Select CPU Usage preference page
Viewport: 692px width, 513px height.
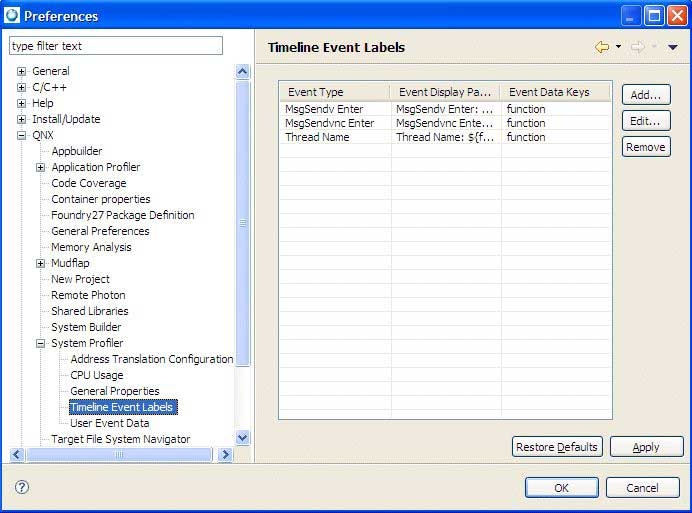pos(97,375)
